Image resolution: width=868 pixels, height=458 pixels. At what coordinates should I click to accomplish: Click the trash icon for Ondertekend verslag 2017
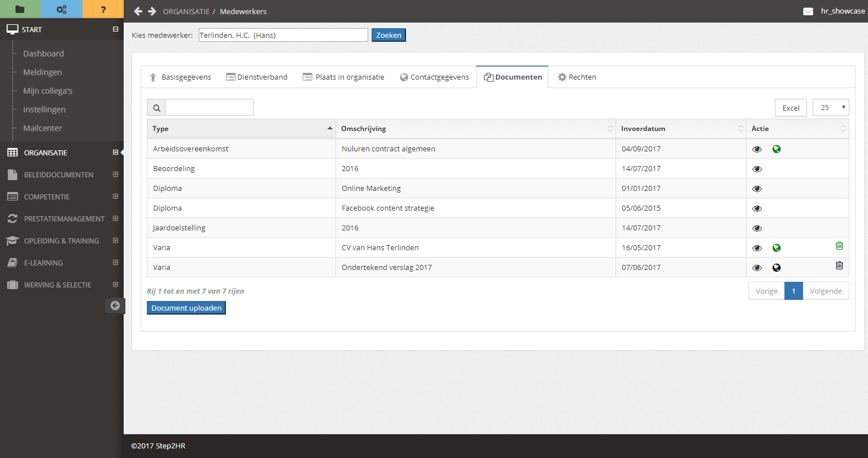click(x=839, y=265)
